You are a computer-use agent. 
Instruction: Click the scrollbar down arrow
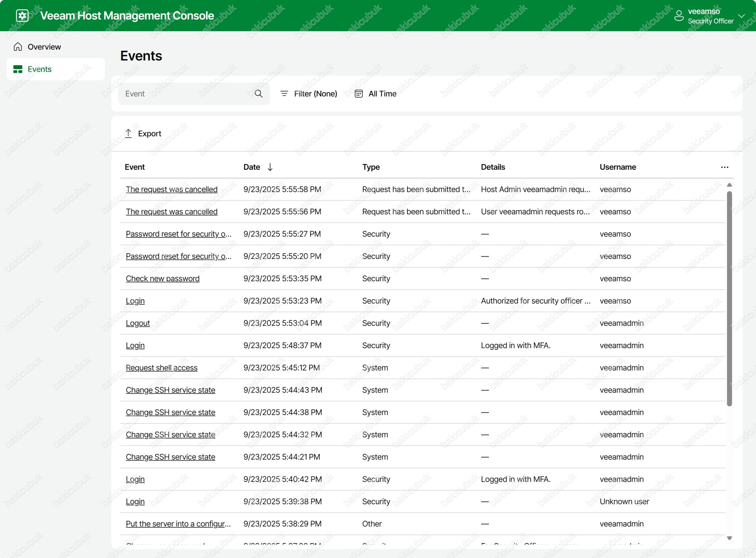click(729, 539)
